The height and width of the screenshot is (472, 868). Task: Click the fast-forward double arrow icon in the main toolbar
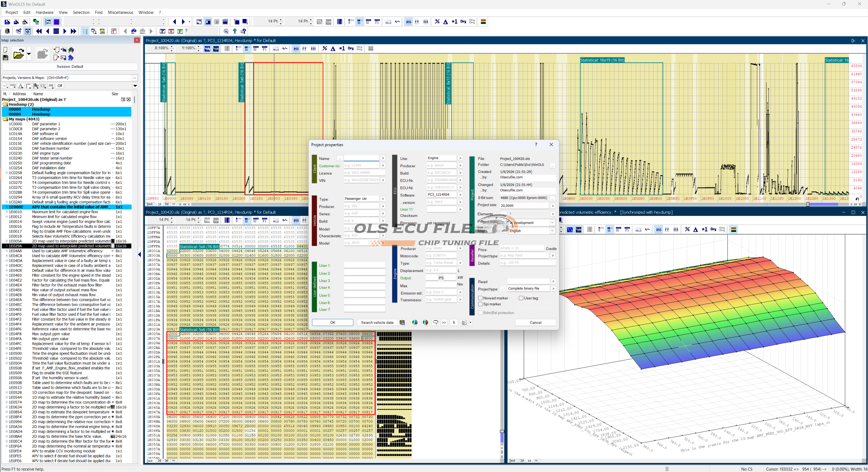click(74, 31)
